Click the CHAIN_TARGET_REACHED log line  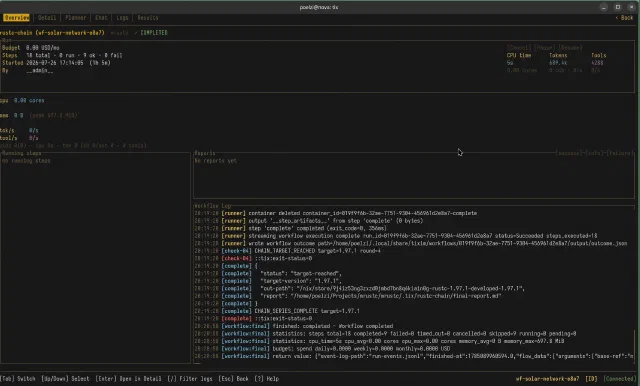point(287,251)
